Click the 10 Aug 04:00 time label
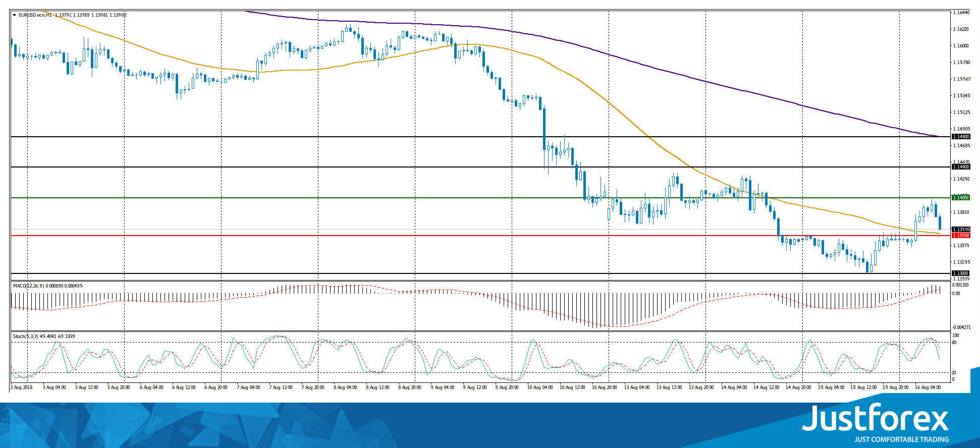 pyautogui.click(x=540, y=387)
